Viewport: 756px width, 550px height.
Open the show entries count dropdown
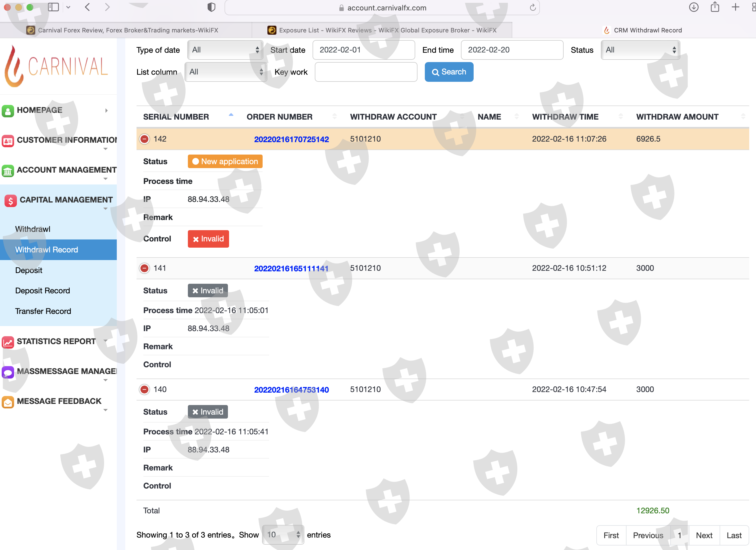[x=283, y=535]
